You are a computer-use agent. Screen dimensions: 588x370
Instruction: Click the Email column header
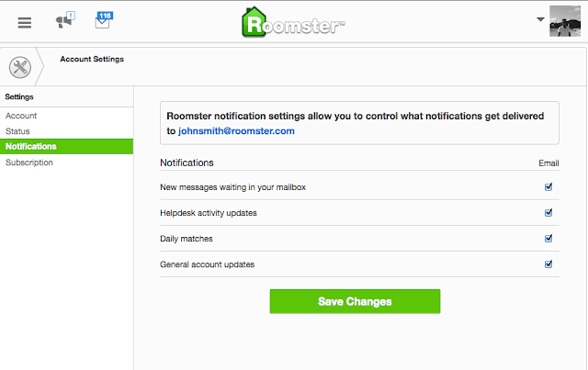click(x=548, y=163)
